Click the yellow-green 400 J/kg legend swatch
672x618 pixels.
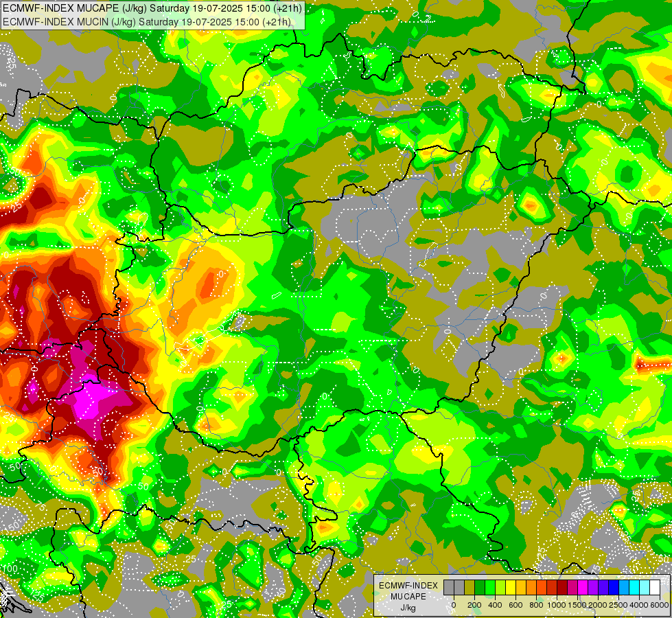500,588
